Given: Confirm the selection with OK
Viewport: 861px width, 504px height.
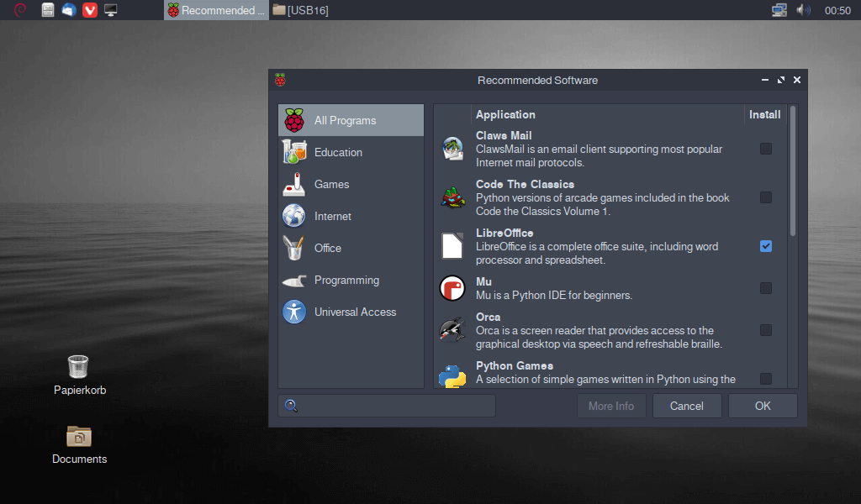Looking at the screenshot, I should [763, 406].
